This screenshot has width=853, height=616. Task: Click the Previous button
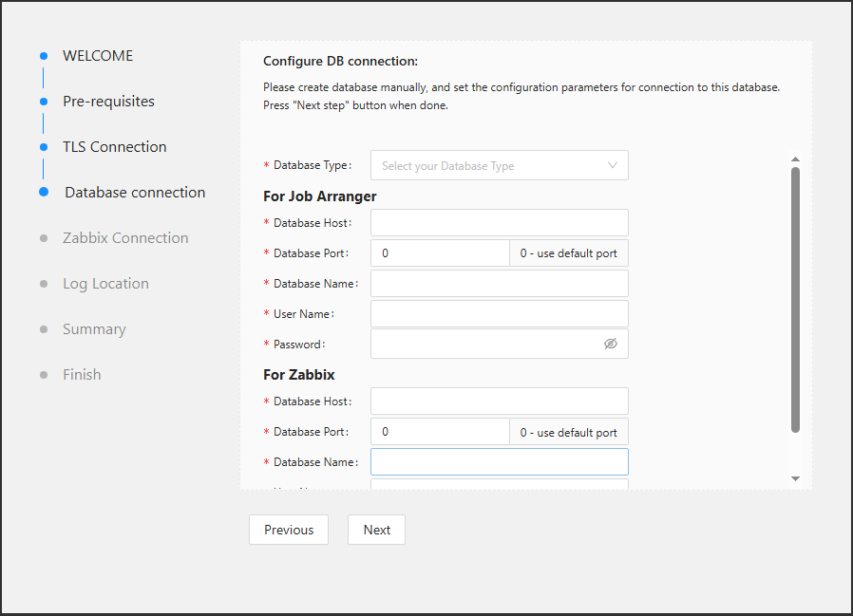click(289, 530)
